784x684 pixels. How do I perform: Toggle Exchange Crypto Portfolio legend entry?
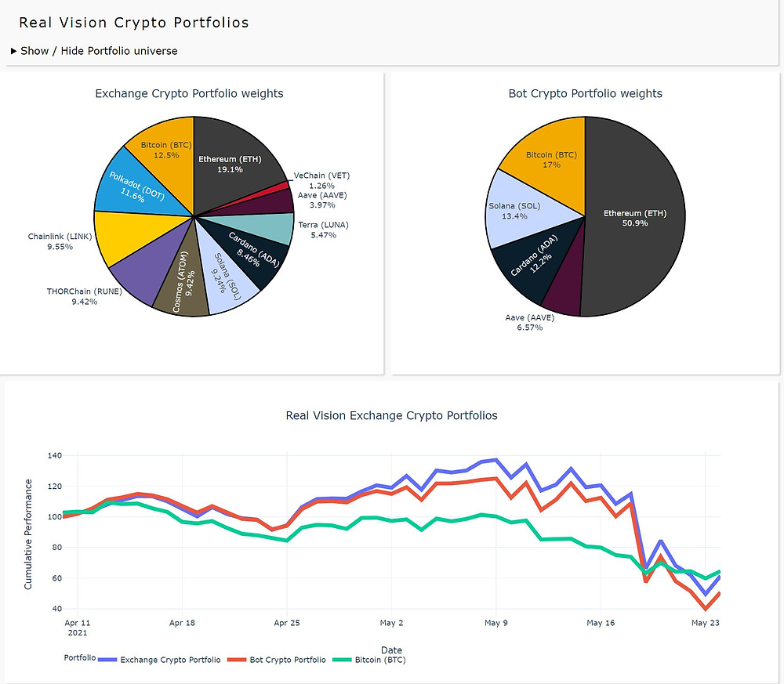click(159, 660)
